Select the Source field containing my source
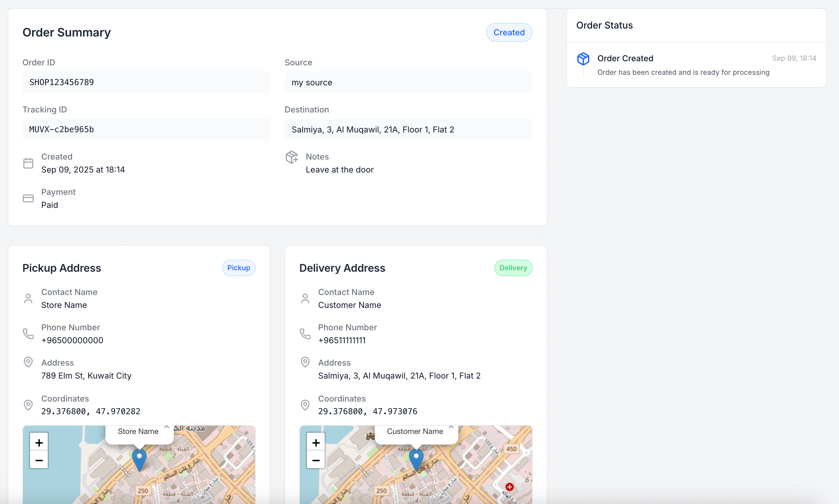The width and height of the screenshot is (839, 504). coord(408,82)
